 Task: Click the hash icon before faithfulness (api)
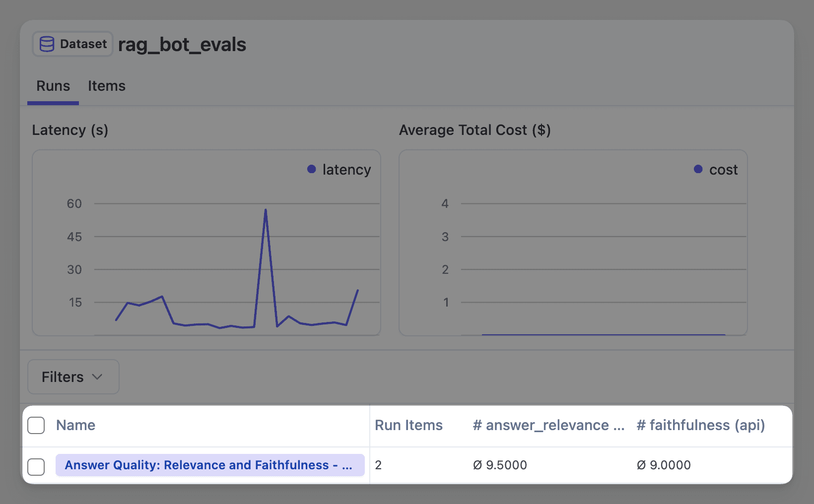(641, 425)
